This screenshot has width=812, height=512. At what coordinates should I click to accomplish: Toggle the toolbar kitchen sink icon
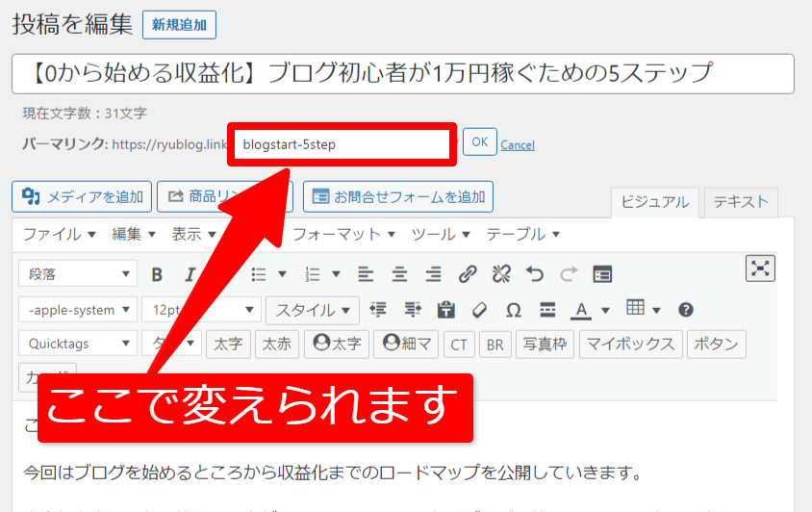[x=602, y=274]
